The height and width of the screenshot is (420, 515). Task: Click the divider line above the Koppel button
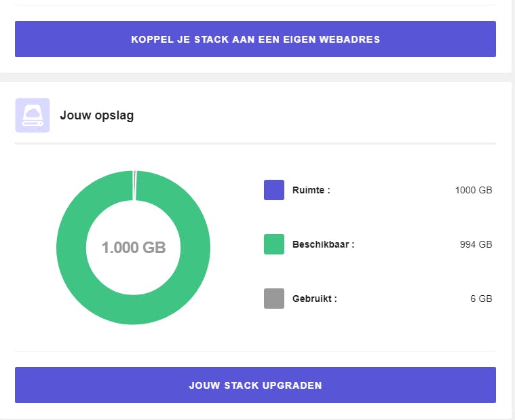[x=255, y=5]
